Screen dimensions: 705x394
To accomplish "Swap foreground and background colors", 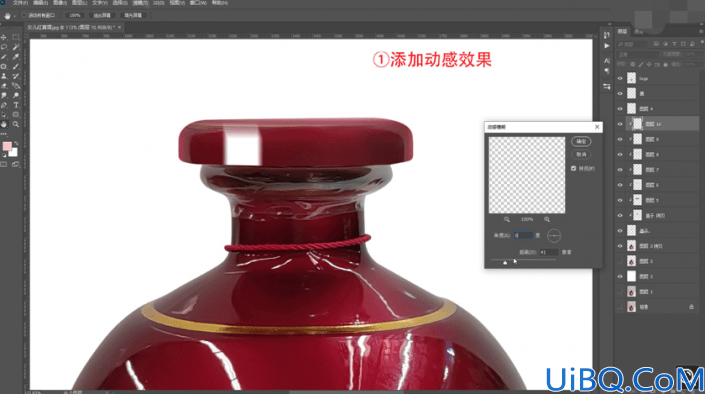I will [x=16, y=143].
